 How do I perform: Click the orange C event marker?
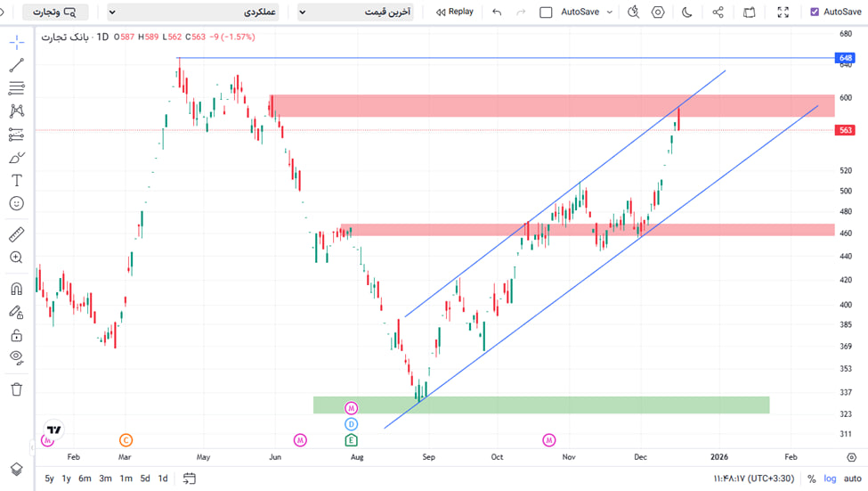click(x=126, y=440)
